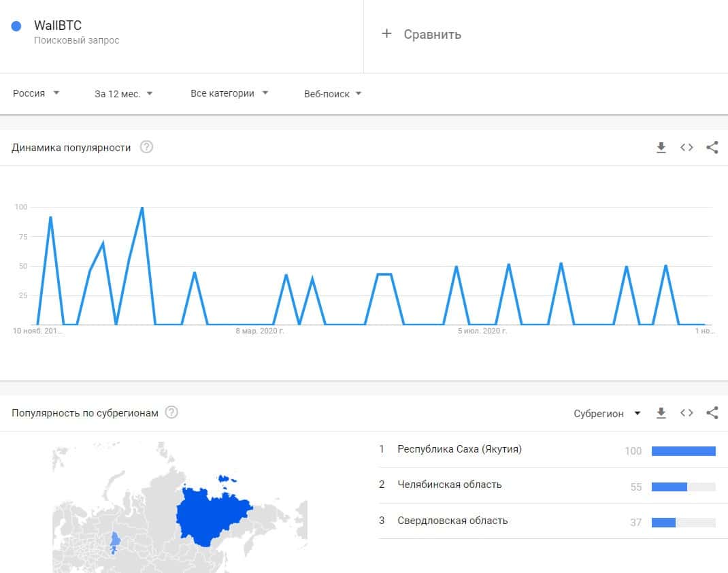Expand the Субрегион view selector

pos(607,413)
